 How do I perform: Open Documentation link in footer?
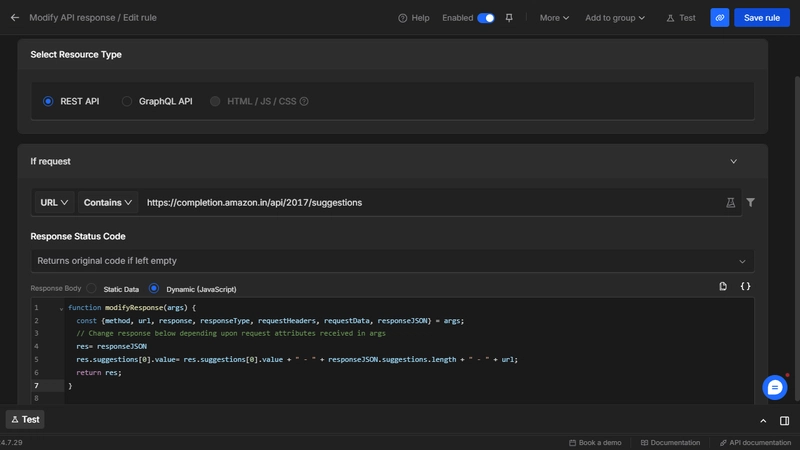pos(670,442)
